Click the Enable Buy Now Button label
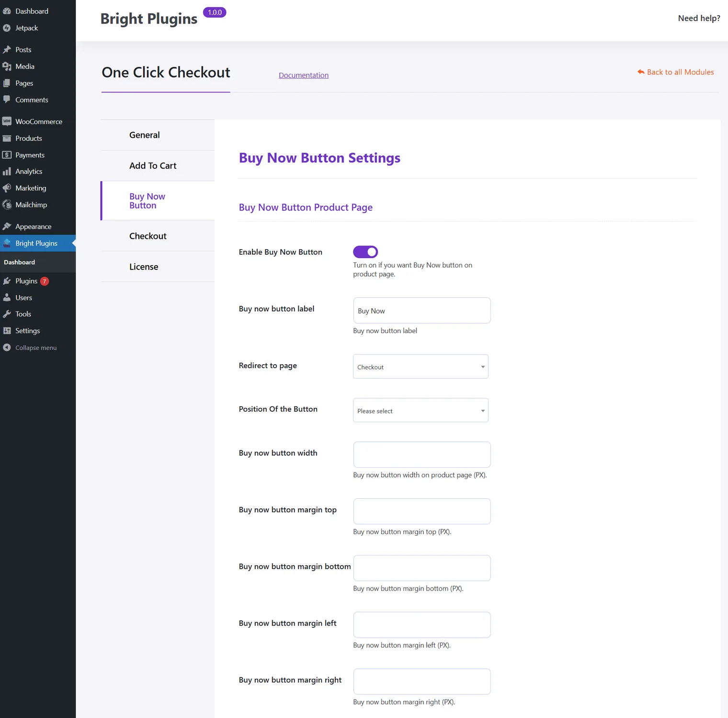The height and width of the screenshot is (718, 728). (281, 252)
